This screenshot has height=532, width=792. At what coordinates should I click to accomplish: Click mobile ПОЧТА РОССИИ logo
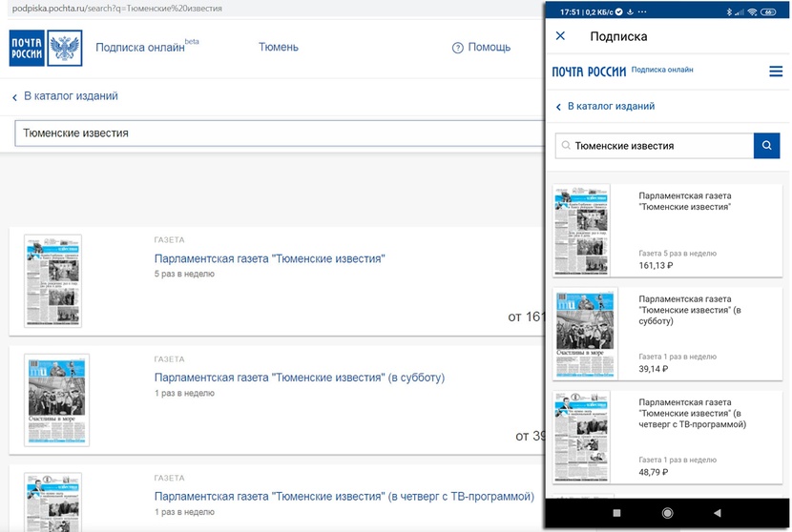point(589,72)
